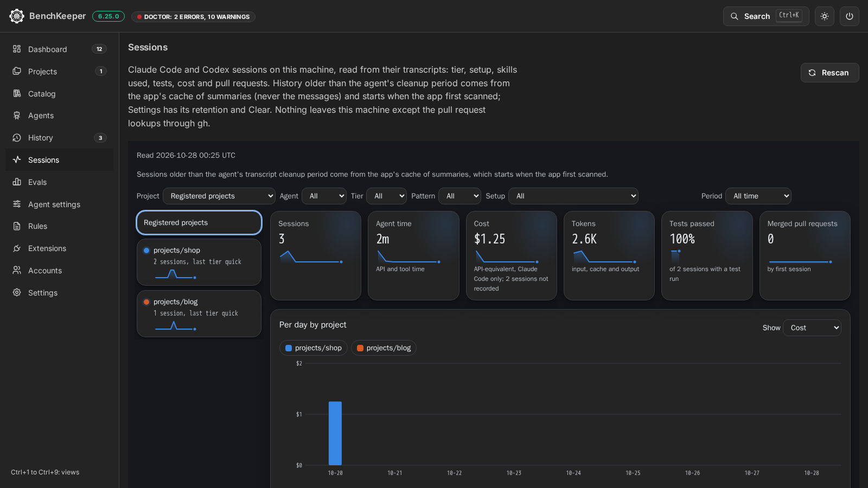Switch to the History view
This screenshot has height=488, width=868.
[x=60, y=138]
